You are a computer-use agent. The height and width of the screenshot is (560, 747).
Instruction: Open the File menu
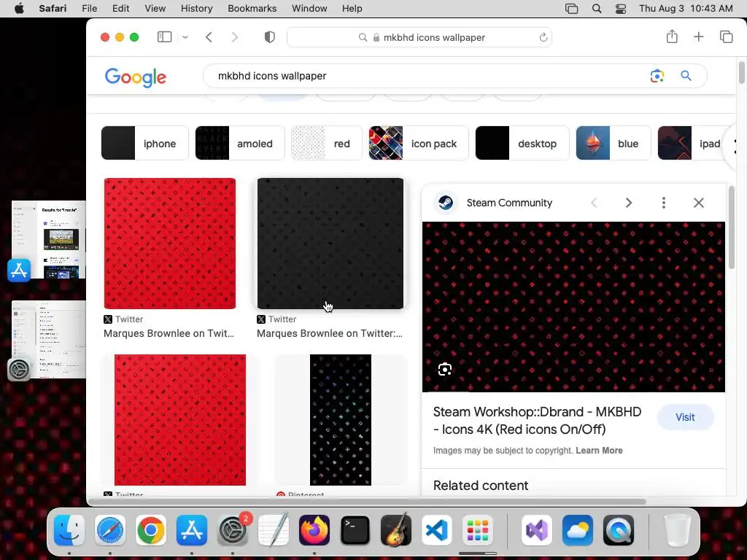(x=89, y=9)
